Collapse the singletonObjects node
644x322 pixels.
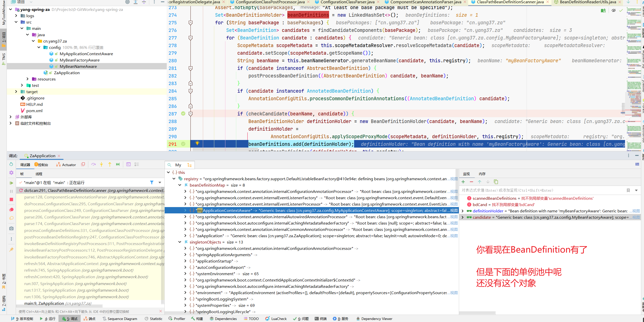pyautogui.click(x=180, y=242)
